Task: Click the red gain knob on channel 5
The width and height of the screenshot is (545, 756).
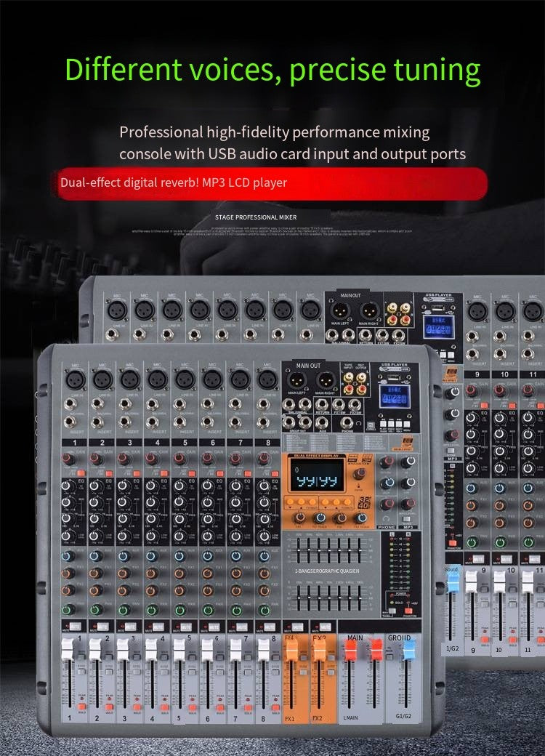Action: pos(179,459)
